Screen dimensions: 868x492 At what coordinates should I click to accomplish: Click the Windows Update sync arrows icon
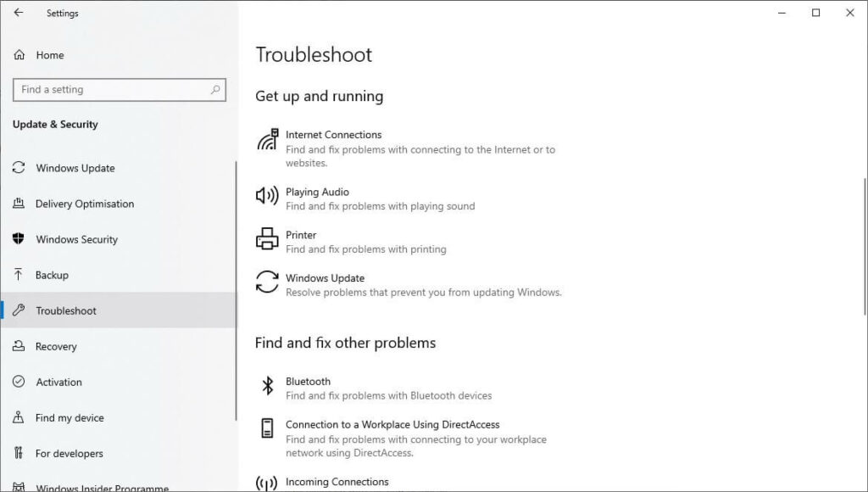point(267,282)
